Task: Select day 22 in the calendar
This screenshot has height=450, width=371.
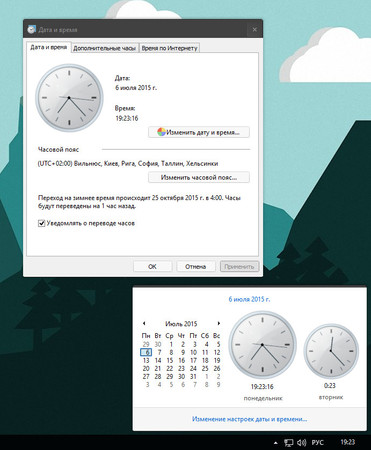Action: click(170, 368)
